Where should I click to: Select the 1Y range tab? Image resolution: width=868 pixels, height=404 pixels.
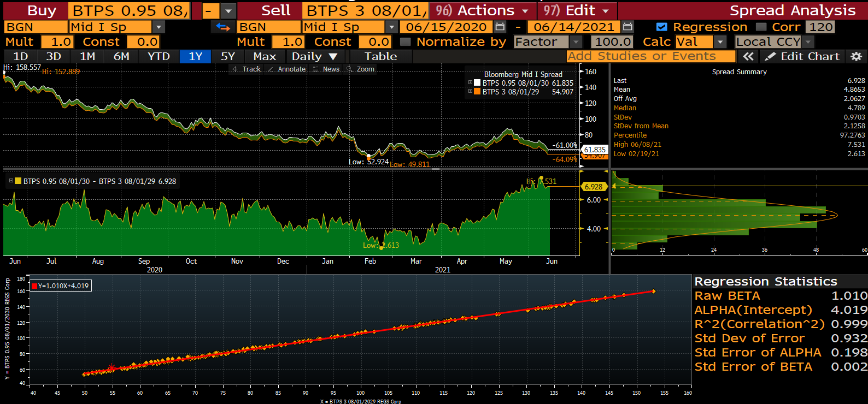click(x=195, y=56)
